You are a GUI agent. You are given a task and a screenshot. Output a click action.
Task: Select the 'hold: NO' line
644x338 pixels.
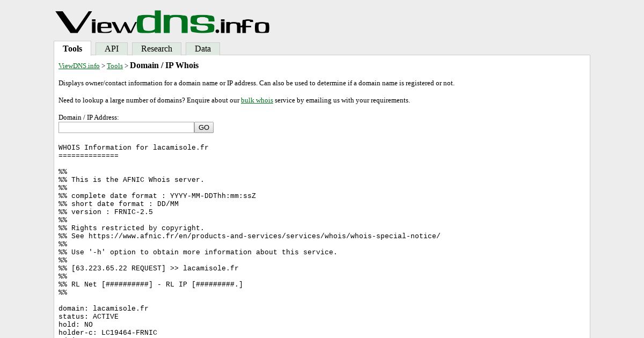[76, 325]
